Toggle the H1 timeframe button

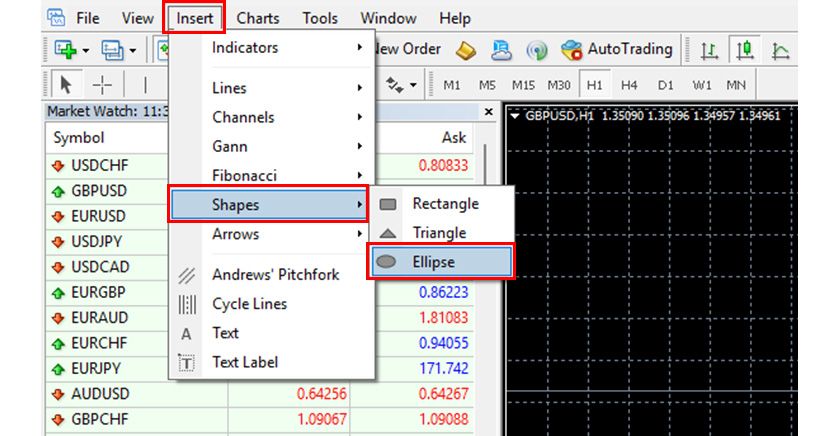(595, 85)
